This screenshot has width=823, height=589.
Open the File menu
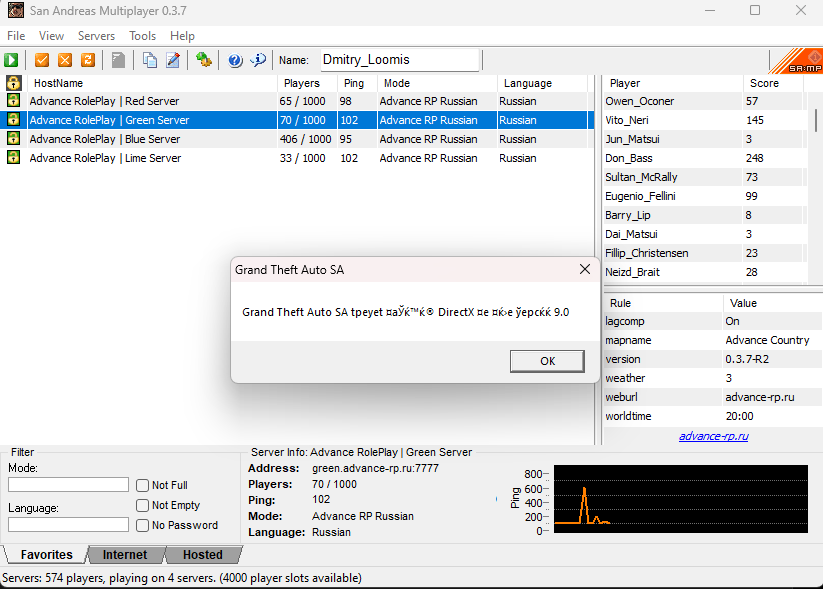click(x=16, y=36)
